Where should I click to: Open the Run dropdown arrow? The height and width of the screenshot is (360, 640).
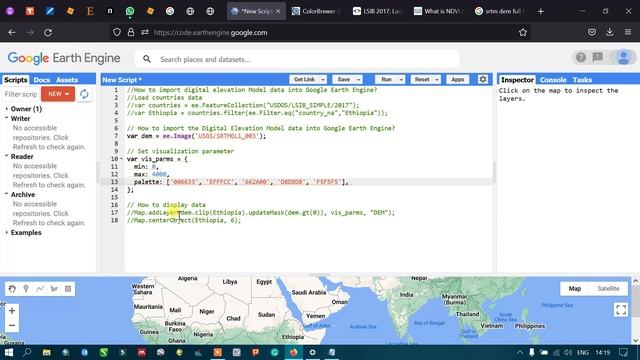pyautogui.click(x=402, y=80)
